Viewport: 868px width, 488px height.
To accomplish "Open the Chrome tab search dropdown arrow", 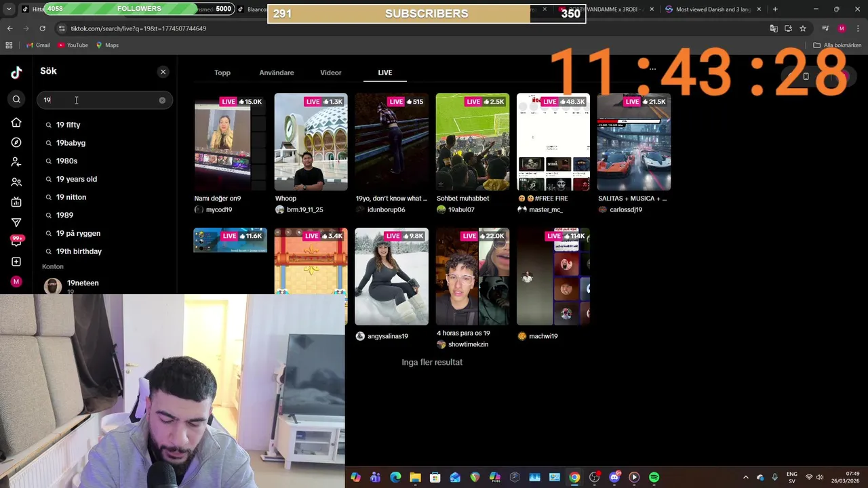I will tap(9, 9).
